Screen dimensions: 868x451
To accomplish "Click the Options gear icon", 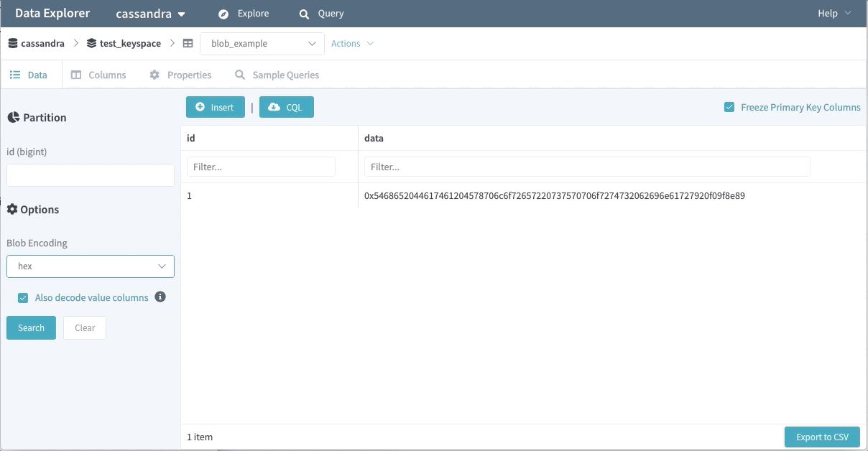I will [x=12, y=210].
